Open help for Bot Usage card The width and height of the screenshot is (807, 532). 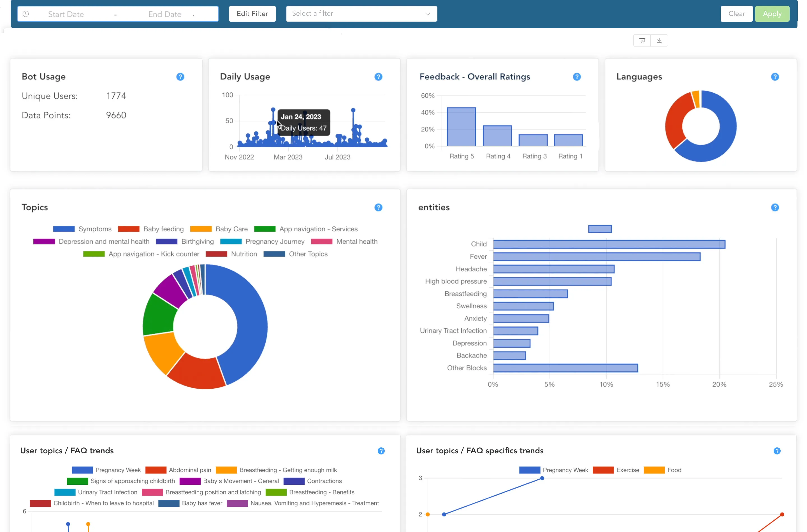(180, 77)
